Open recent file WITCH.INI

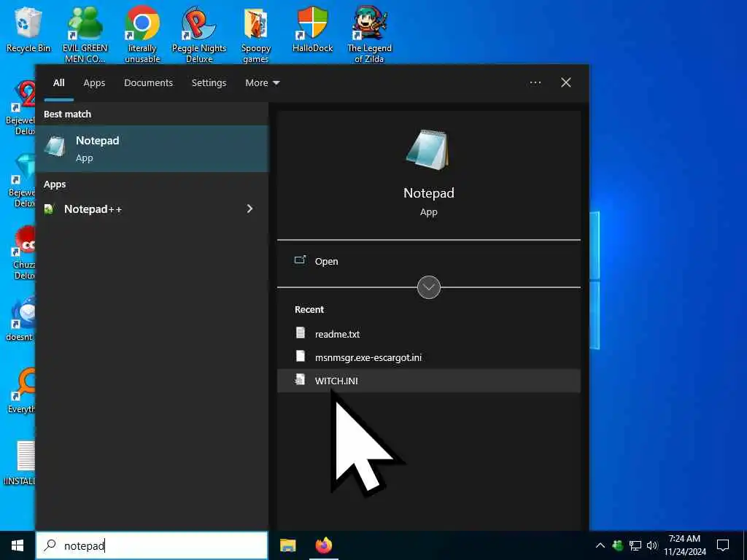tap(428, 381)
